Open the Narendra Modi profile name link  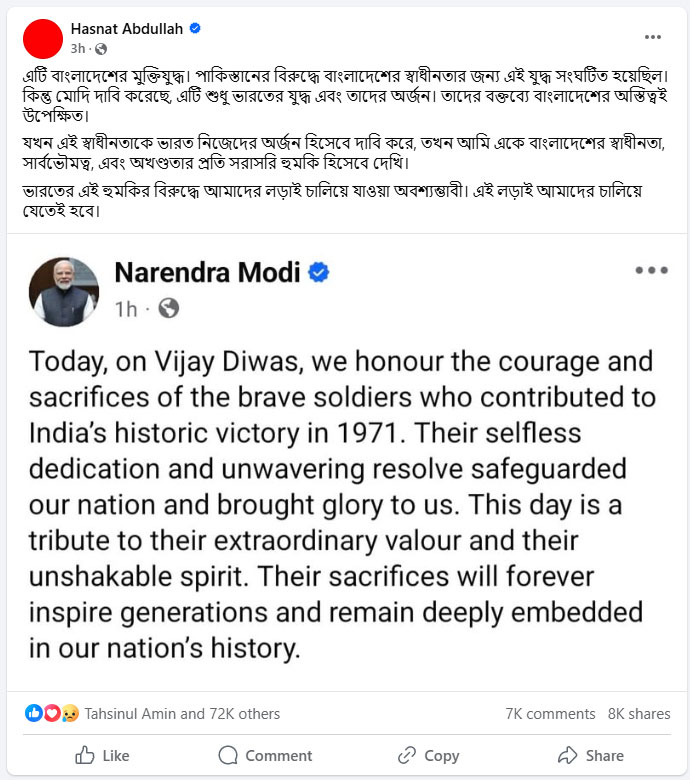tap(208, 273)
